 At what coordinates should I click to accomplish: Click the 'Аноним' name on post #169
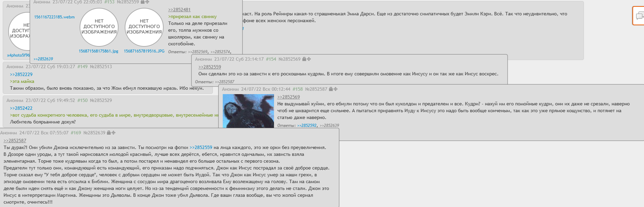[9, 133]
